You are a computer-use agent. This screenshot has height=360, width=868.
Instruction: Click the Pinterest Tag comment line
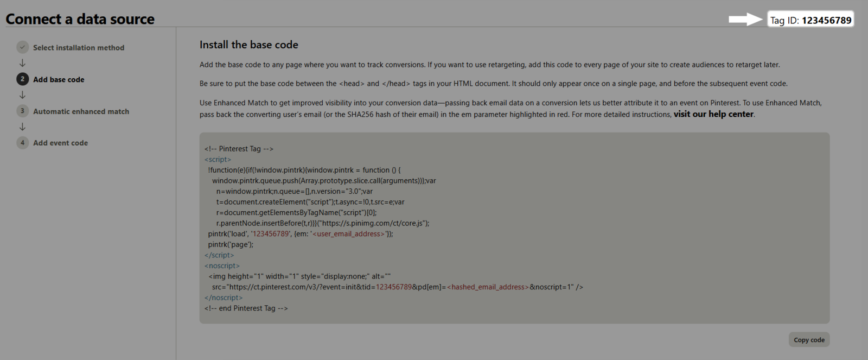pos(239,149)
